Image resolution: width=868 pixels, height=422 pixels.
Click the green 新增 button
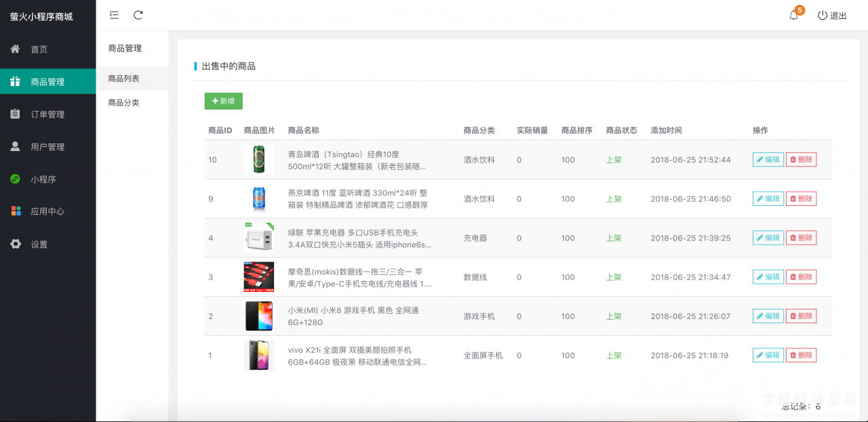pyautogui.click(x=223, y=100)
